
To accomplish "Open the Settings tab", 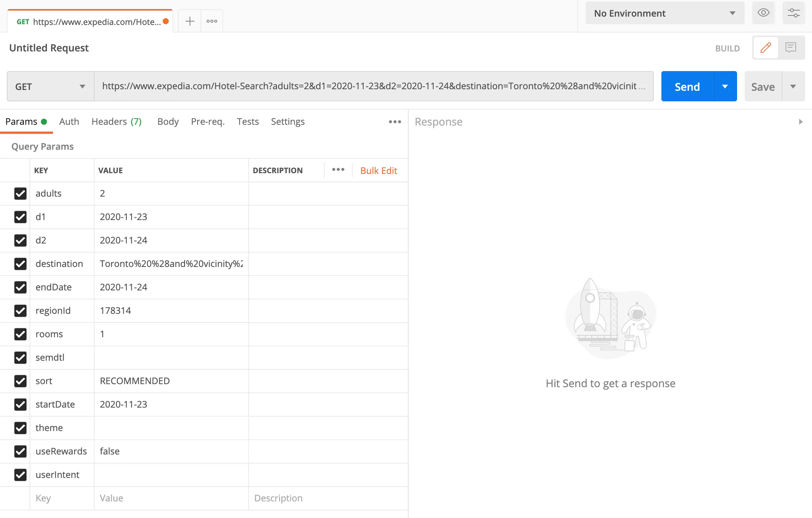I will [288, 122].
